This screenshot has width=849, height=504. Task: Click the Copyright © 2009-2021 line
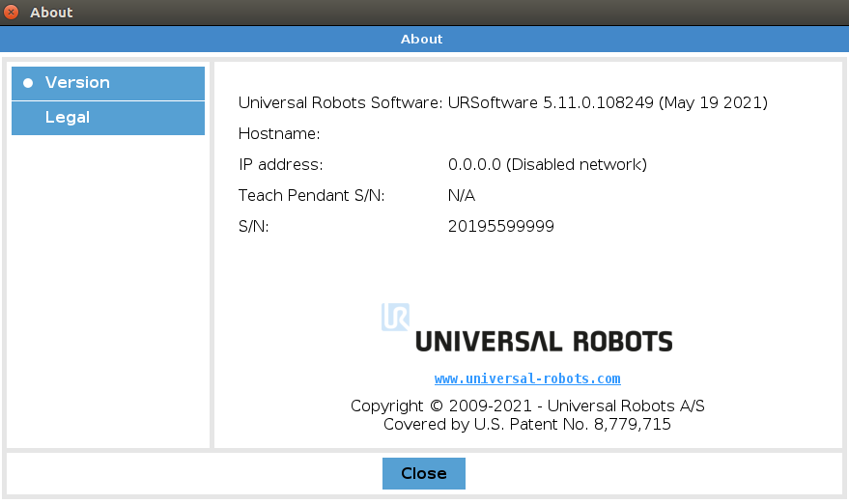[x=527, y=406]
